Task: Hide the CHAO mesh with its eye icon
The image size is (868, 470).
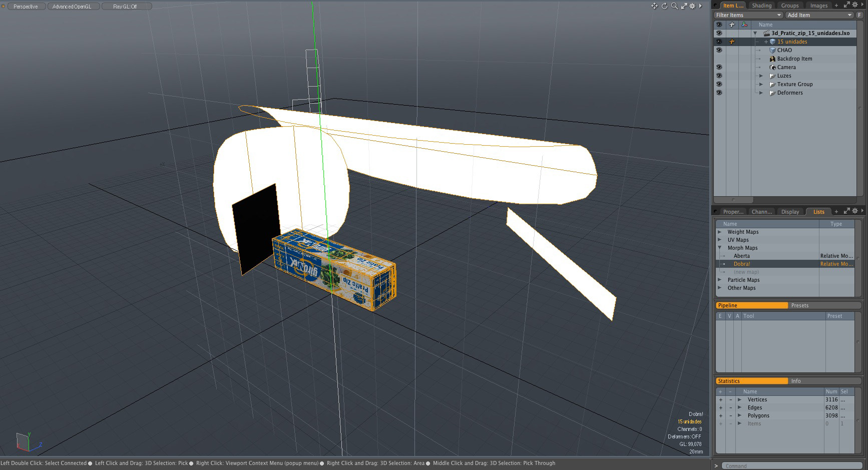Action: 719,50
